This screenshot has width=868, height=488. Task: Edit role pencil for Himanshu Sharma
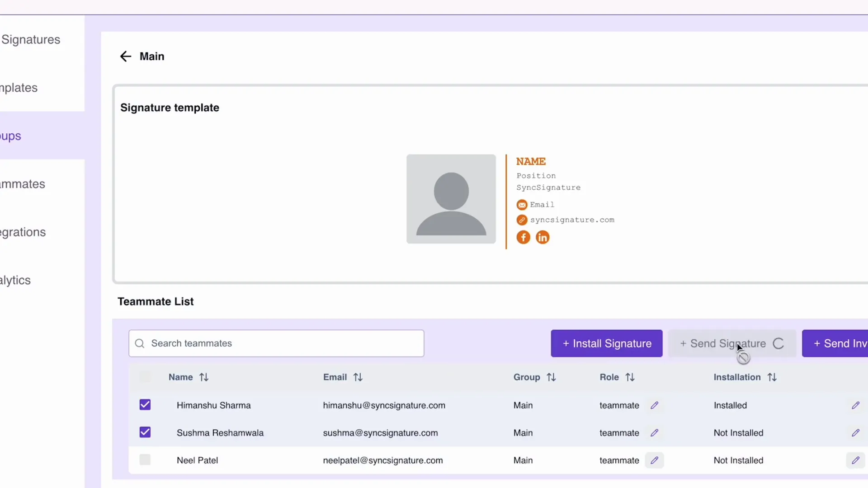pos(654,405)
